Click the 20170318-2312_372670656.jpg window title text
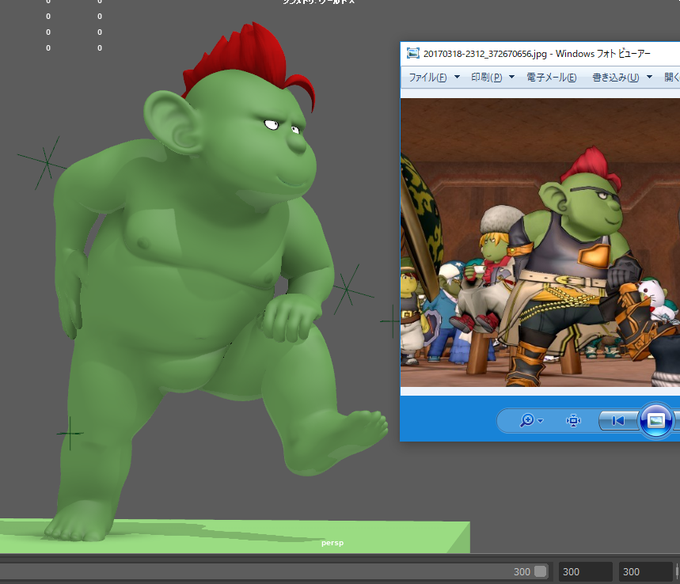The image size is (680, 584). 485,54
